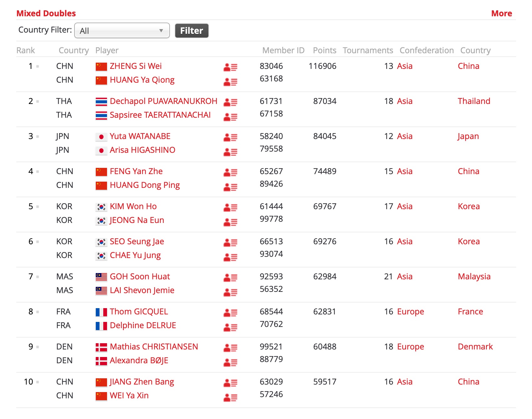532x419 pixels.
Task: Click Japan flag beside Yuta WATANABE
Action: (x=101, y=137)
